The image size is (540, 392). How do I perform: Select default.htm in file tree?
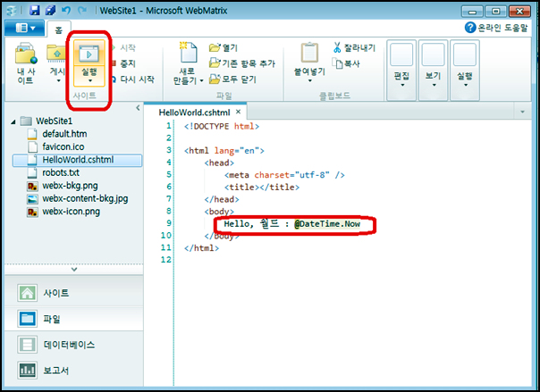[64, 134]
